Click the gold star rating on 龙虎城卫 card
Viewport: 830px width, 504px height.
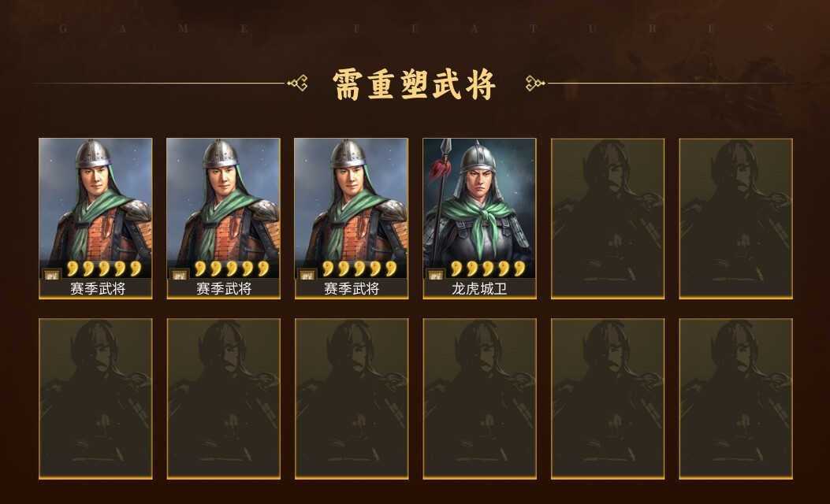click(488, 268)
